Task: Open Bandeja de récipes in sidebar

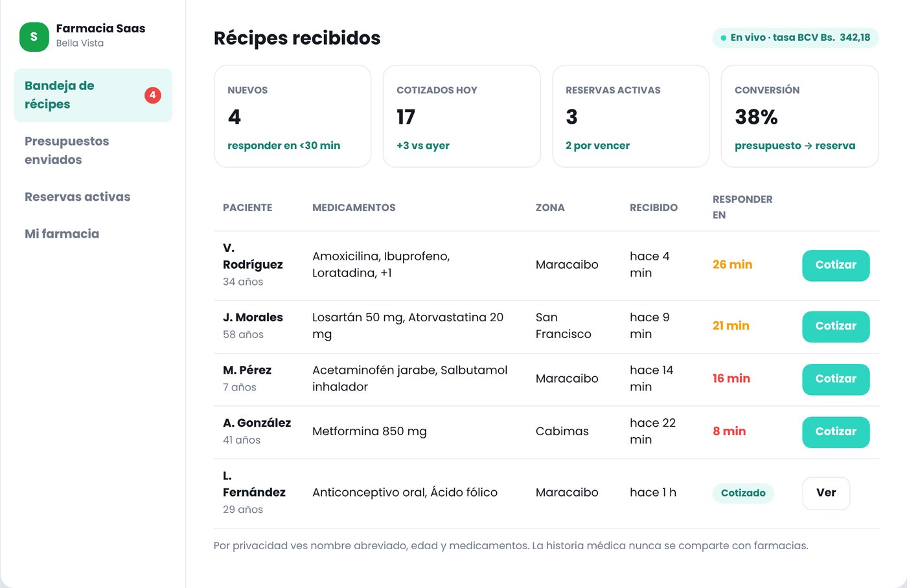Action: (93, 95)
